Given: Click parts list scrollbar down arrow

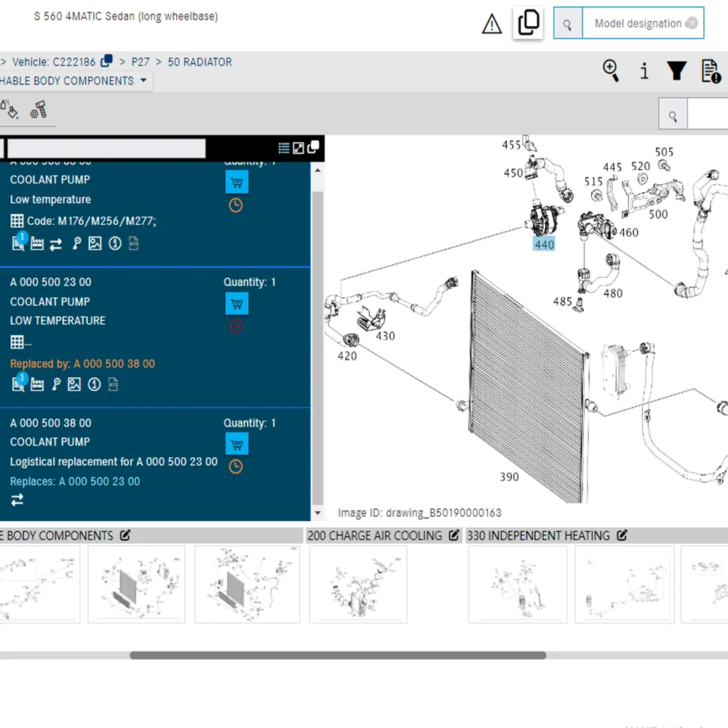Looking at the screenshot, I should tap(317, 513).
